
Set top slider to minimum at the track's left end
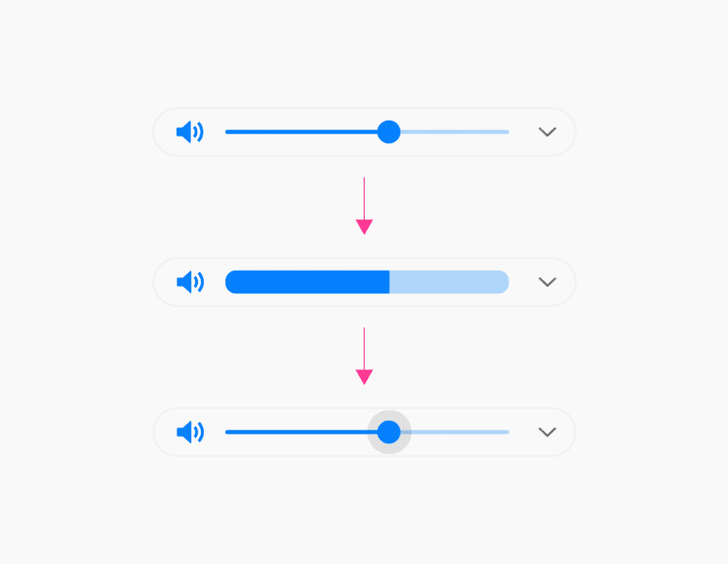(227, 132)
